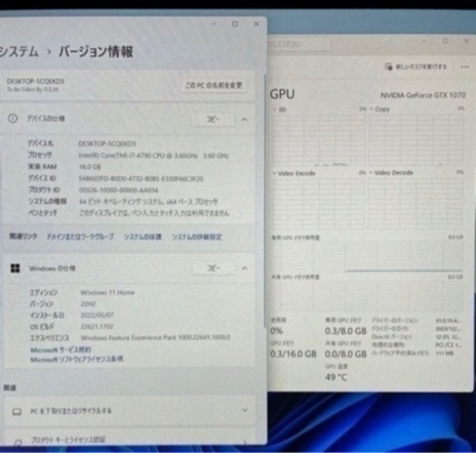
Task: Click the rename this PC button
Action: (x=214, y=85)
